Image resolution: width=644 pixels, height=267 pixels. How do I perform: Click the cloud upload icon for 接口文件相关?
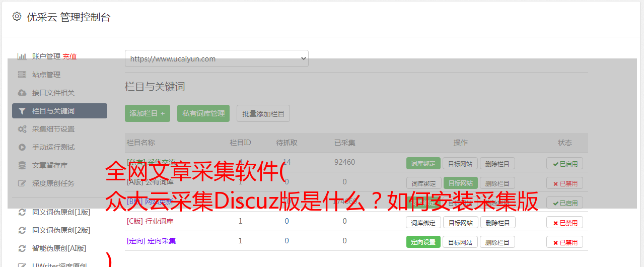pos(22,93)
